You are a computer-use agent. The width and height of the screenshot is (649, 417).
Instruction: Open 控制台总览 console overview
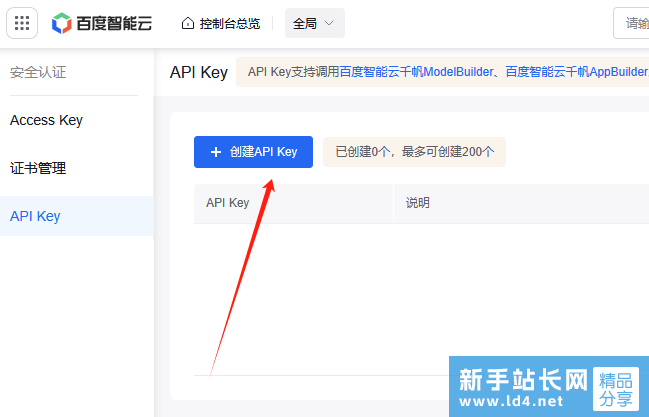tap(229, 24)
